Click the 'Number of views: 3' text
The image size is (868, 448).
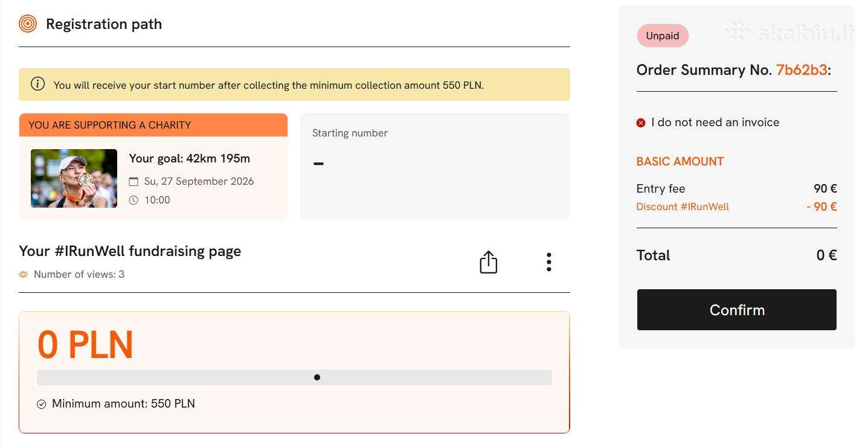[x=79, y=275]
